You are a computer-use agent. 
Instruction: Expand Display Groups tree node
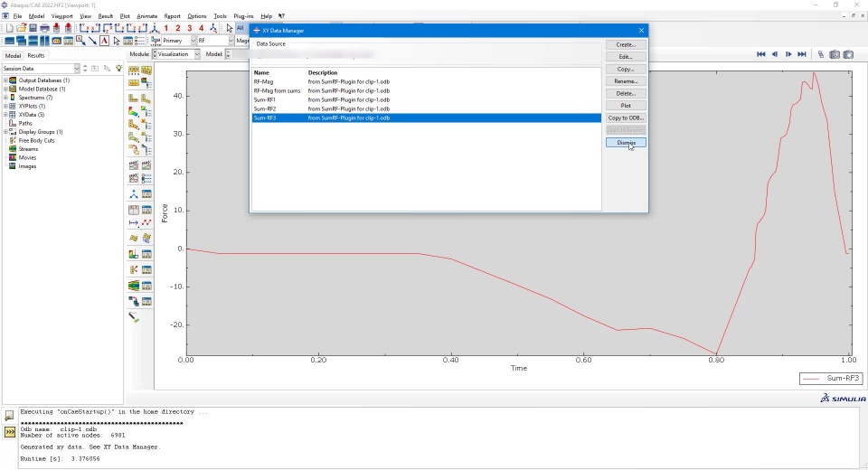5,132
